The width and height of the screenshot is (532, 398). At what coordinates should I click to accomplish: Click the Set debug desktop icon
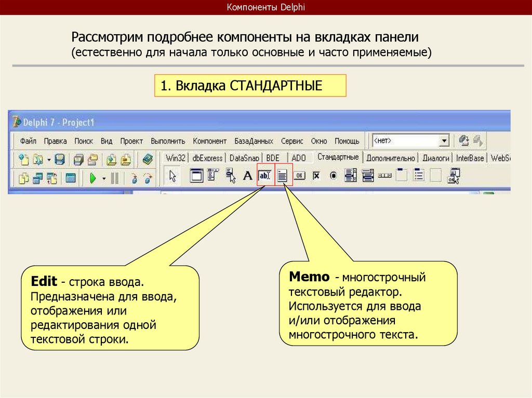(x=478, y=140)
